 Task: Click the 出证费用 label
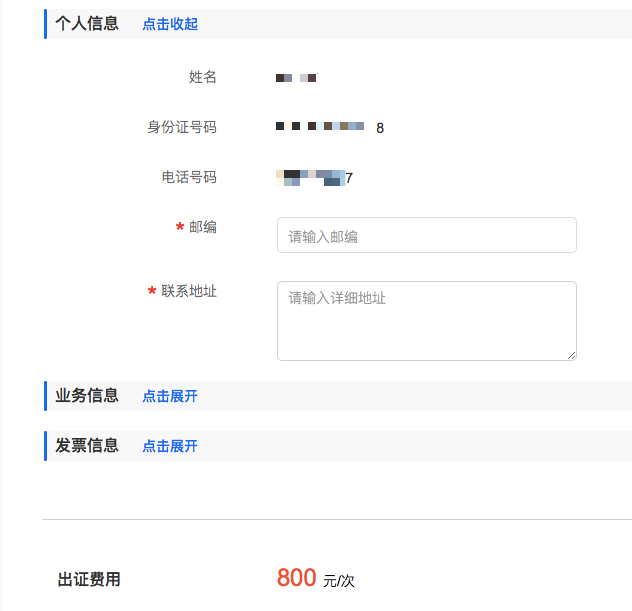89,580
